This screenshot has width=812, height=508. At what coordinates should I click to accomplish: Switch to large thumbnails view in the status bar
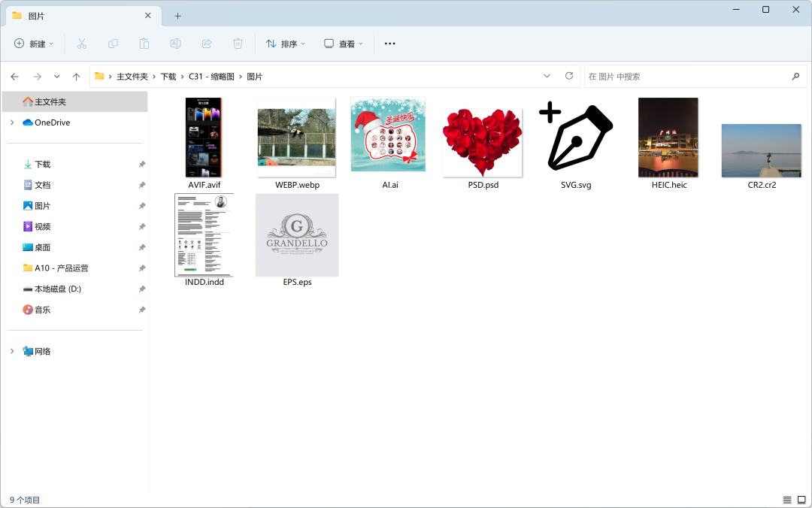(800, 499)
